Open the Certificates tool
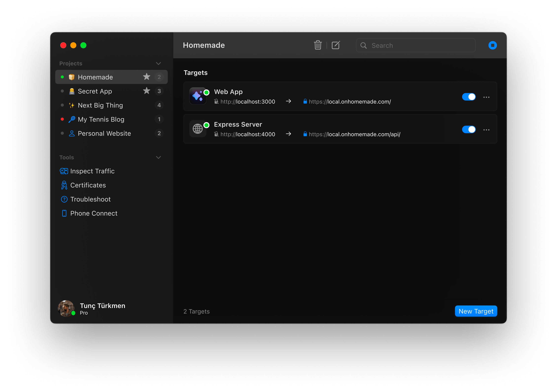Viewport: 557px width, 392px height. [88, 185]
